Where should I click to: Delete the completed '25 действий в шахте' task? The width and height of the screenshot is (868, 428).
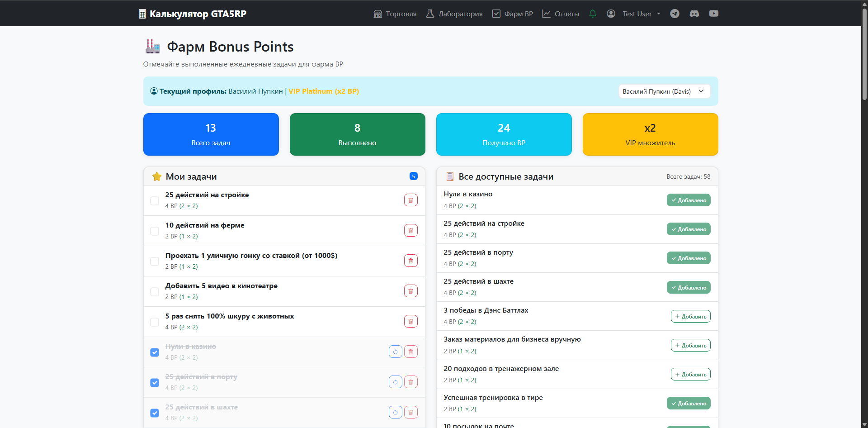click(410, 412)
